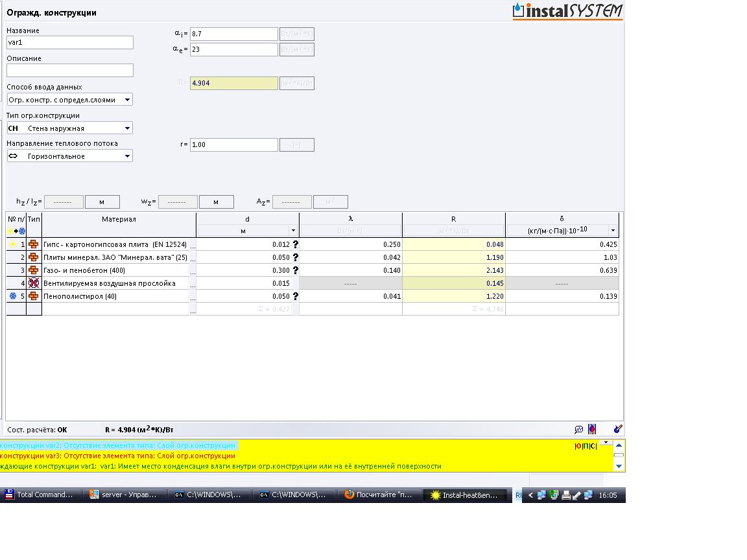Image resolution: width=747 pixels, height=560 pixels.
Task: Click the layer-type icon for Плиты минерал. row
Action: 33,257
